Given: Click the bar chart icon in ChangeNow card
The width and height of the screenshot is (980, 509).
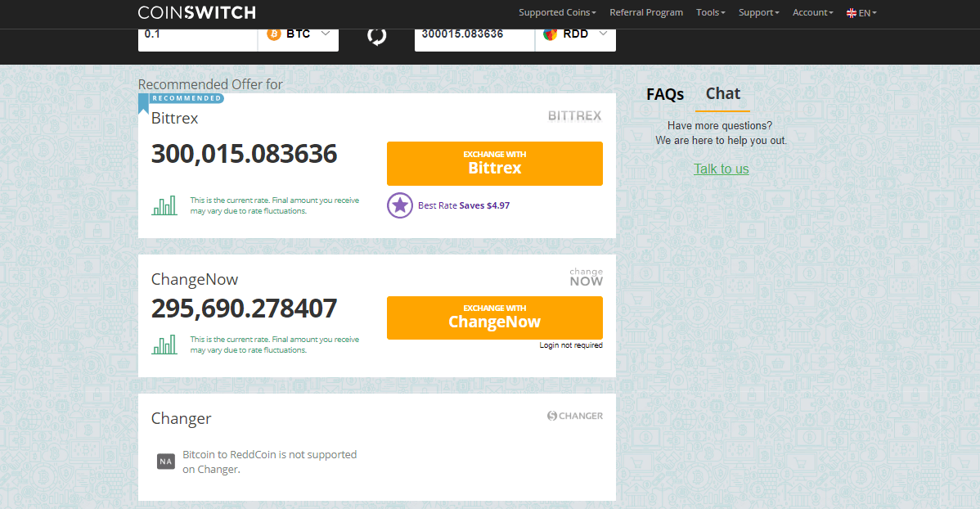Looking at the screenshot, I should point(164,345).
